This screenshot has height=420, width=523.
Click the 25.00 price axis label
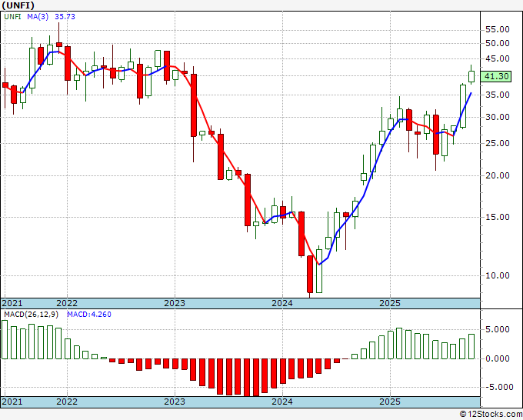[x=498, y=143]
